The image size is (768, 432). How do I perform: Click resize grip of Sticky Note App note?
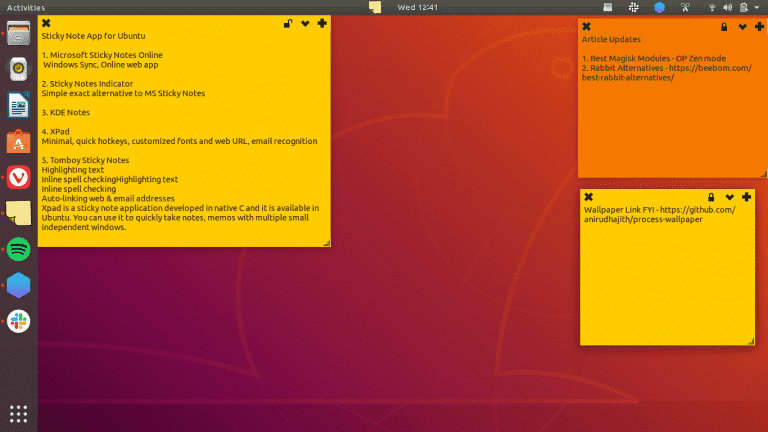pyautogui.click(x=327, y=243)
